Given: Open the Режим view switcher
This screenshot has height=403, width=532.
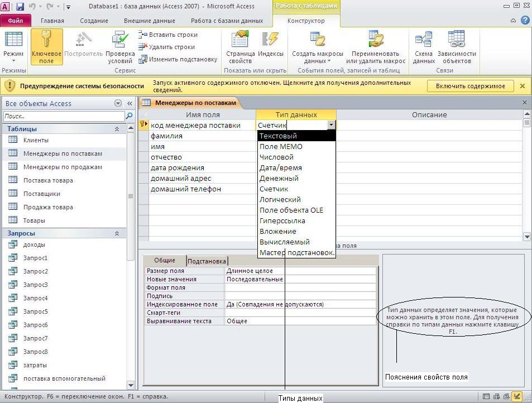Looking at the screenshot, I should click(x=13, y=47).
